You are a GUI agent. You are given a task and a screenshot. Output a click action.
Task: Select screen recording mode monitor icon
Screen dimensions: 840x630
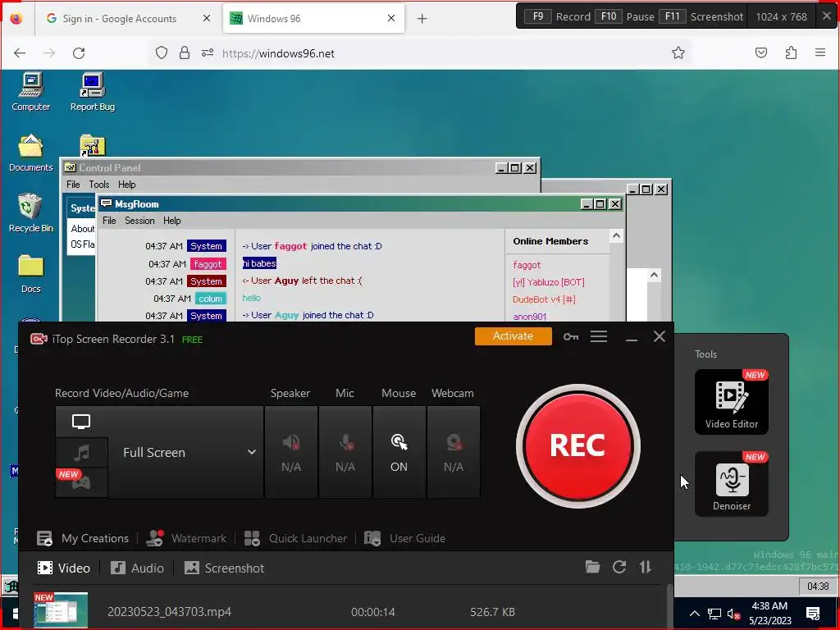click(x=81, y=422)
